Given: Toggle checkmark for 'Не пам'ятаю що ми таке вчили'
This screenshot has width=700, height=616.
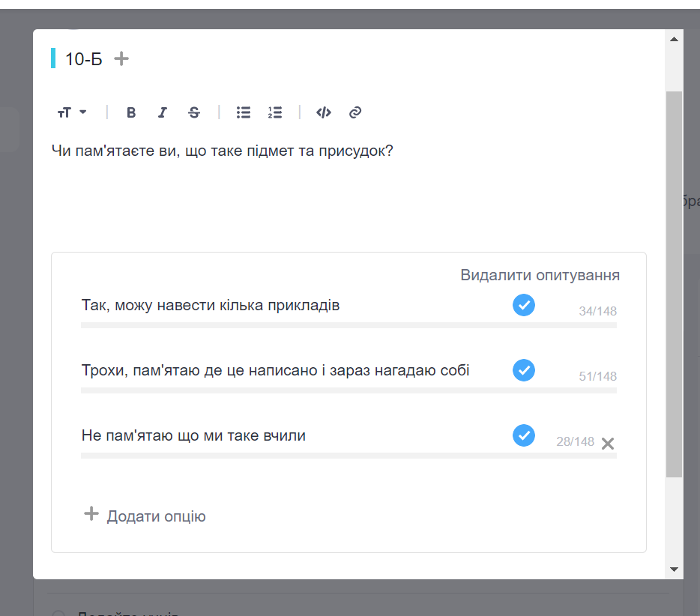Looking at the screenshot, I should coord(524,435).
